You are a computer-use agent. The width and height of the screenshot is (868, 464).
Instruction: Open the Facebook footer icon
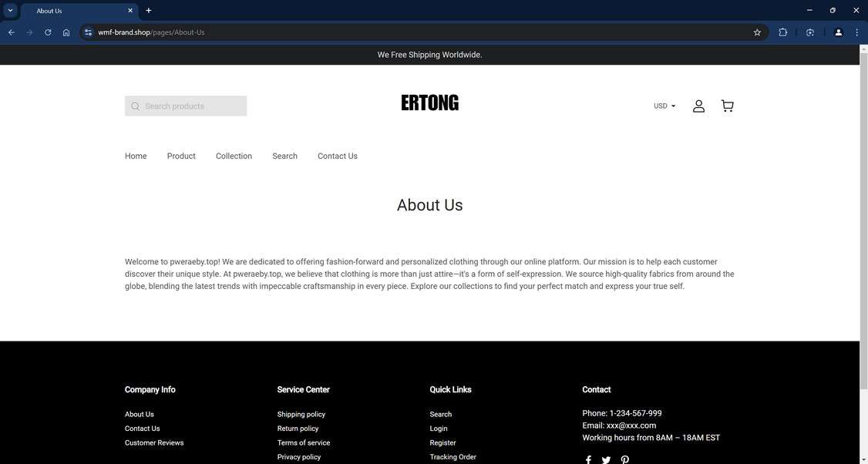coord(588,459)
